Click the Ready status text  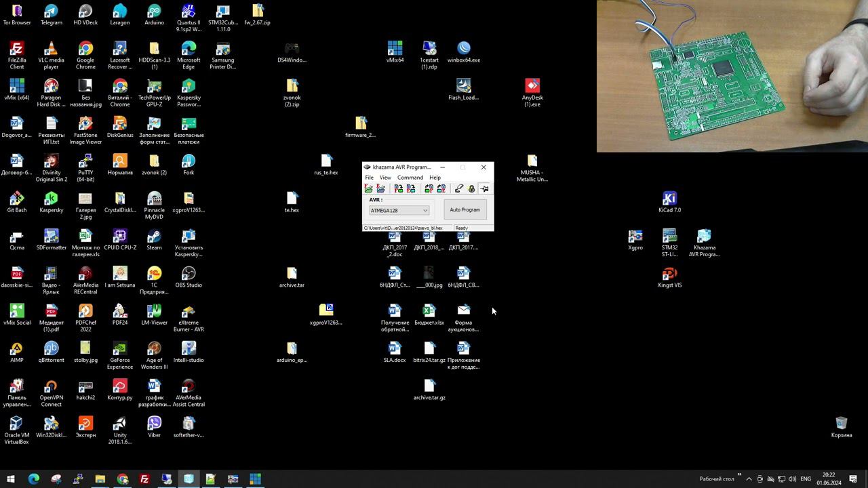[462, 228]
